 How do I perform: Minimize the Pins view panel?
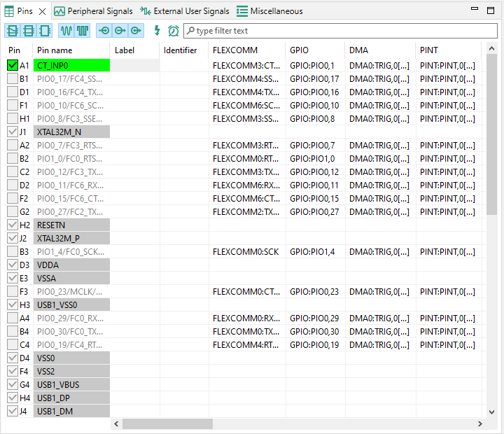point(475,9)
